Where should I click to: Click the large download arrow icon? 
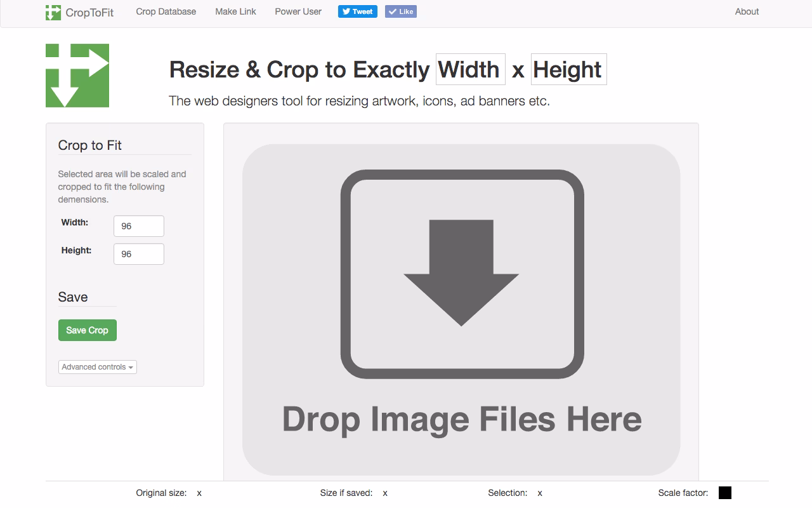coord(462,274)
